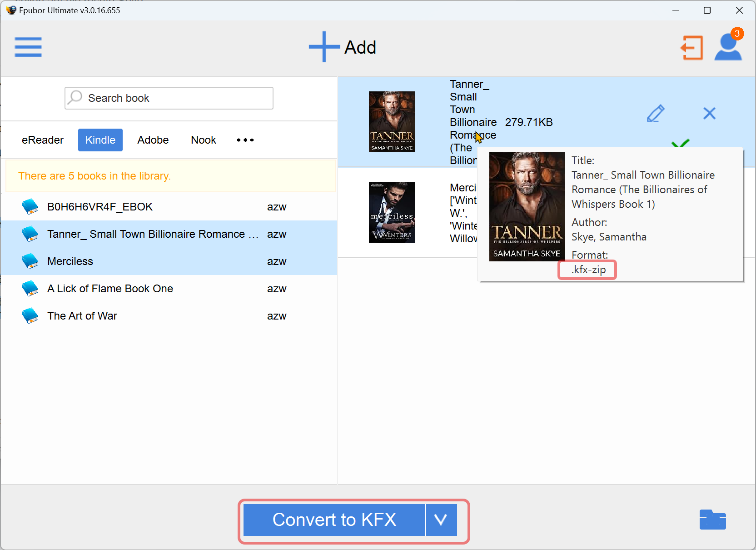Viewport: 756px width, 550px height.
Task: Switch to the eReader tab
Action: point(43,140)
